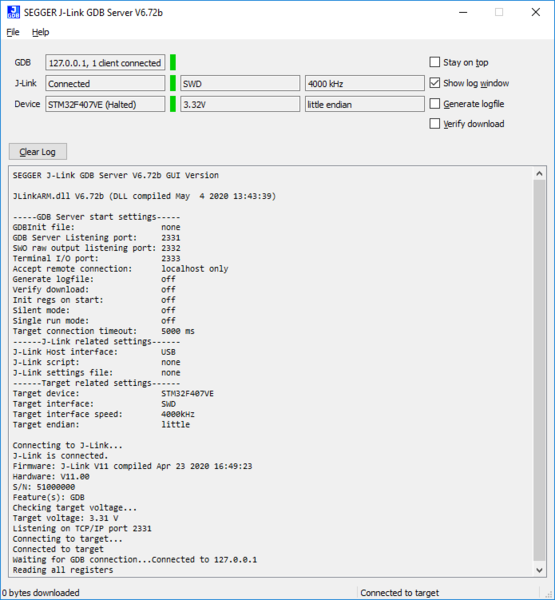The image size is (555, 600).
Task: Click the 'Single run mode: off' log line
Action: click(x=94, y=321)
